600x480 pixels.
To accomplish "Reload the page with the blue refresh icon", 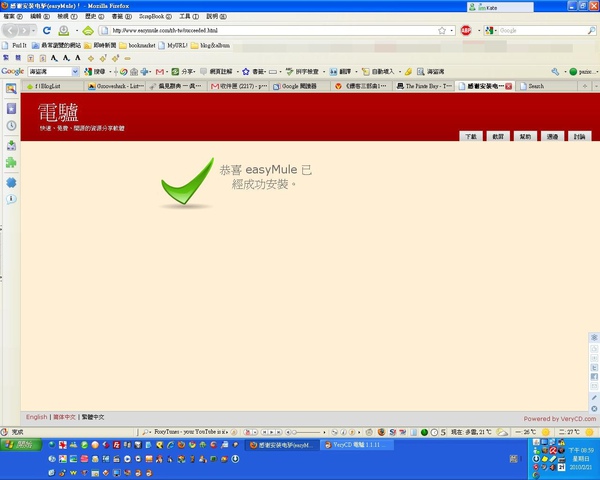I will (x=47, y=30).
